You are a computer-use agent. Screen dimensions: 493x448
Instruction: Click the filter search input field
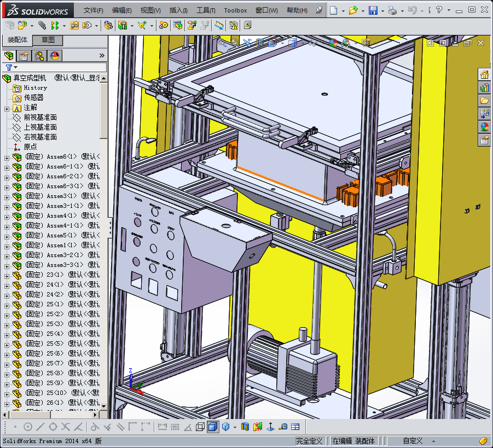60,67
